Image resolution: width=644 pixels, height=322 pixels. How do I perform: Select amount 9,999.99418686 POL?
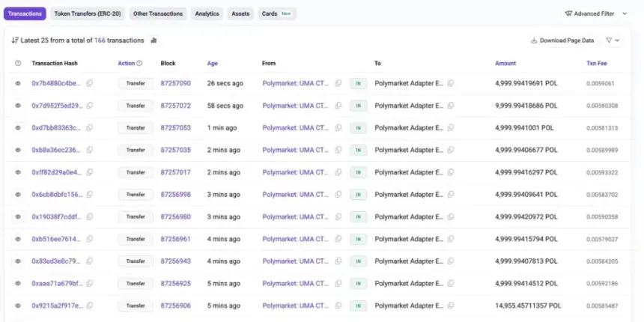tap(526, 106)
